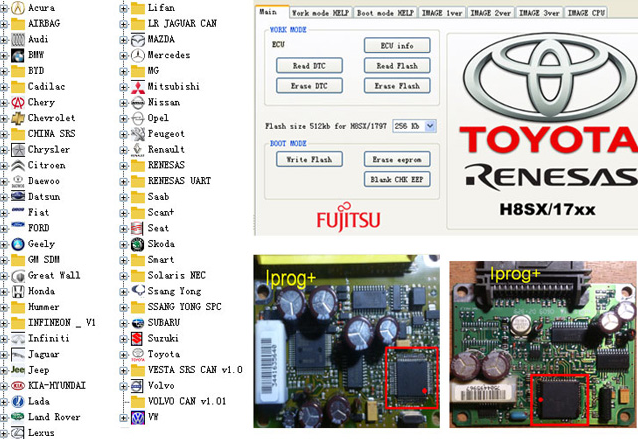This screenshot has height=439, width=638.
Task: Expand the Ssang Yong tree node
Action: 124,292
